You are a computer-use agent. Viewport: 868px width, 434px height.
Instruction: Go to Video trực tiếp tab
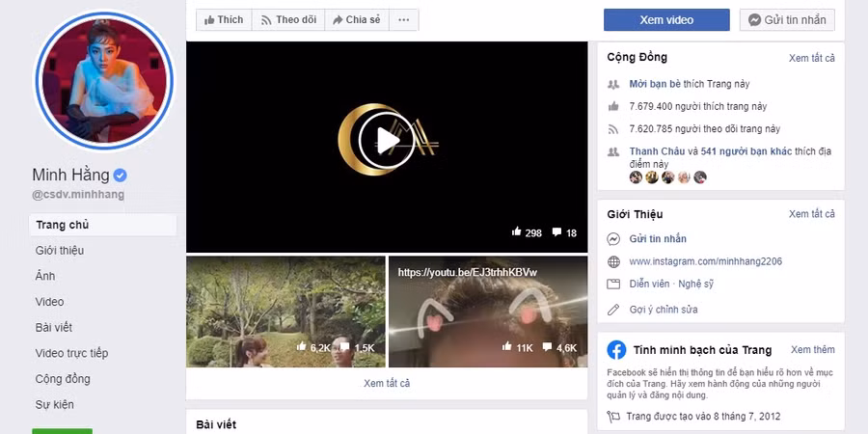(x=71, y=353)
